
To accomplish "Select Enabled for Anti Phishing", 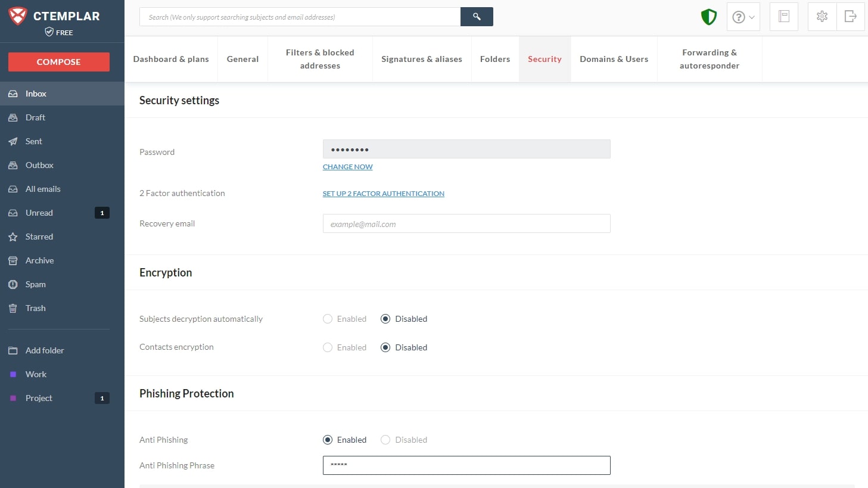I will pyautogui.click(x=328, y=440).
